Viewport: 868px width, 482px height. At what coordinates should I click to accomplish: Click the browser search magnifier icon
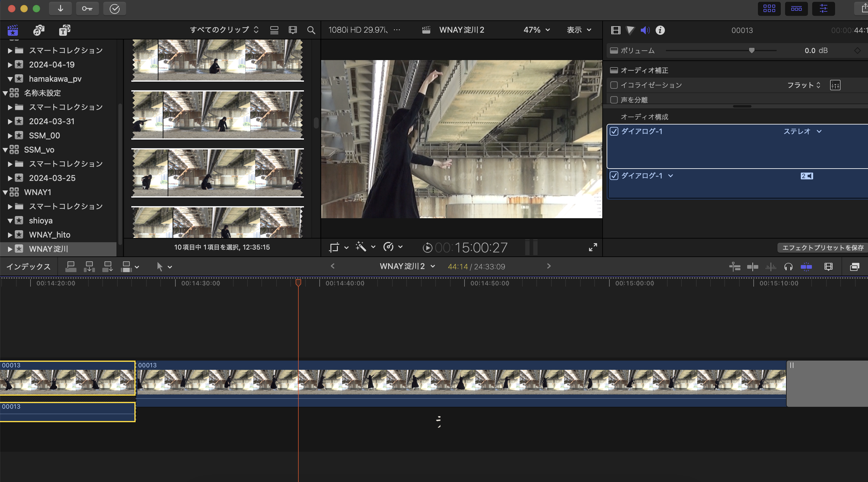311,30
